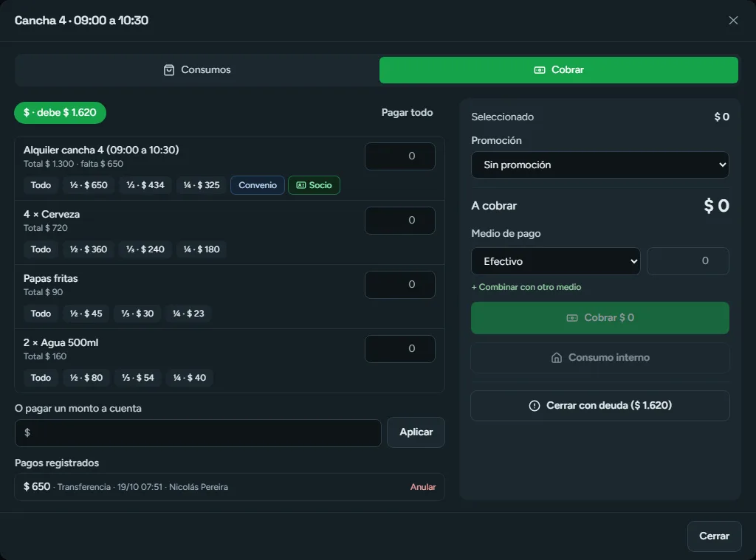Select Todo for Alquiler cancha 4
This screenshot has width=756, height=560.
[x=41, y=185]
